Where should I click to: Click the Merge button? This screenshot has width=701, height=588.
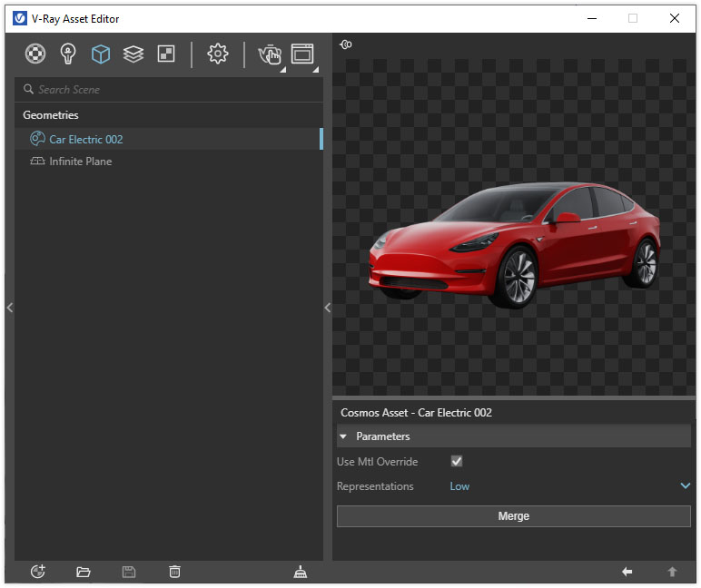pyautogui.click(x=513, y=516)
